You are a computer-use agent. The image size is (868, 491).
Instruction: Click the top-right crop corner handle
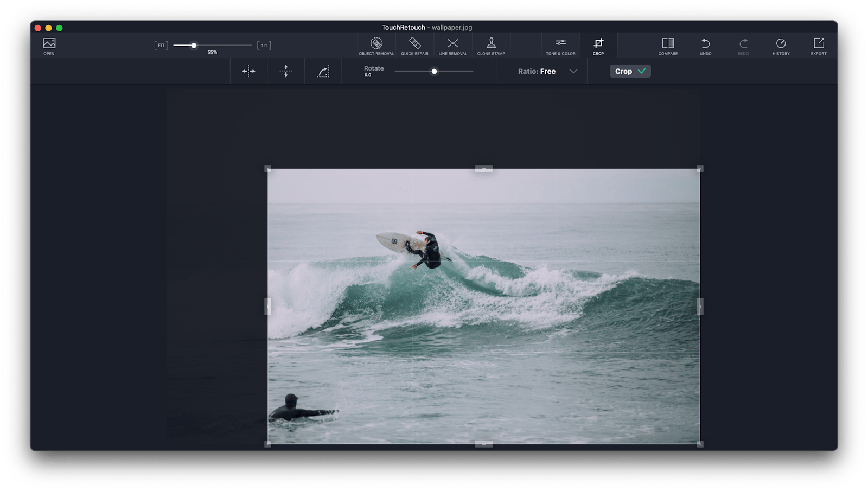pyautogui.click(x=700, y=169)
